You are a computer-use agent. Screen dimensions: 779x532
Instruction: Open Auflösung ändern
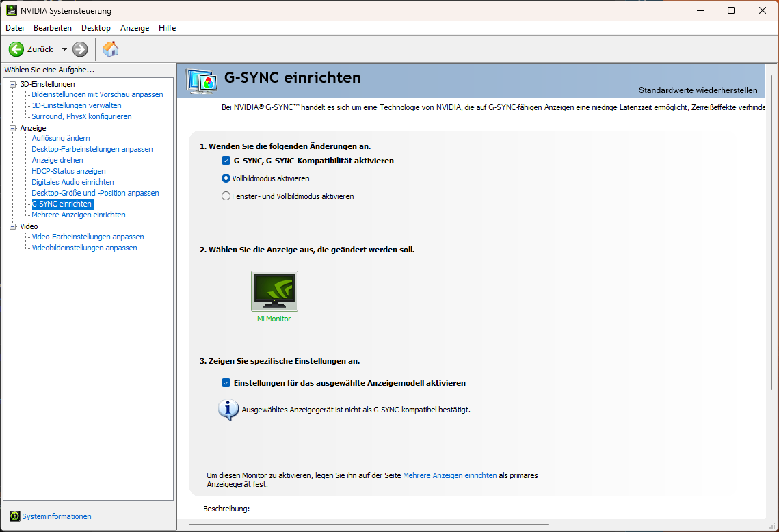[x=61, y=138]
